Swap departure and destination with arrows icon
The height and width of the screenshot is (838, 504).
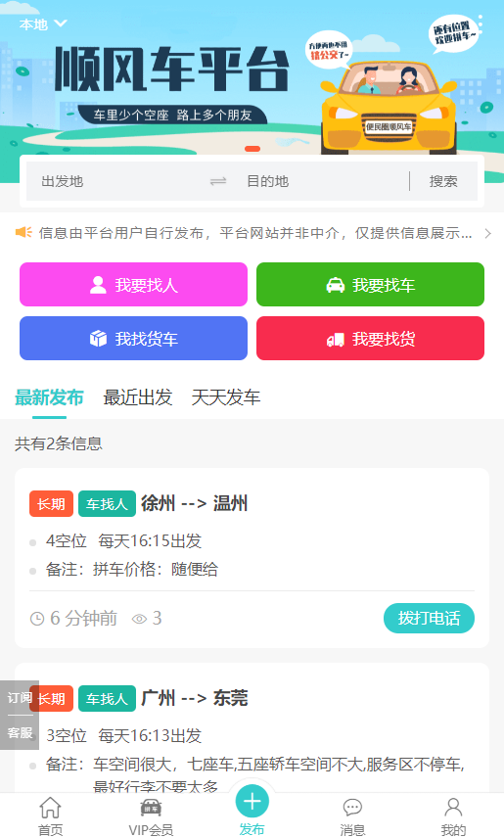tap(218, 182)
